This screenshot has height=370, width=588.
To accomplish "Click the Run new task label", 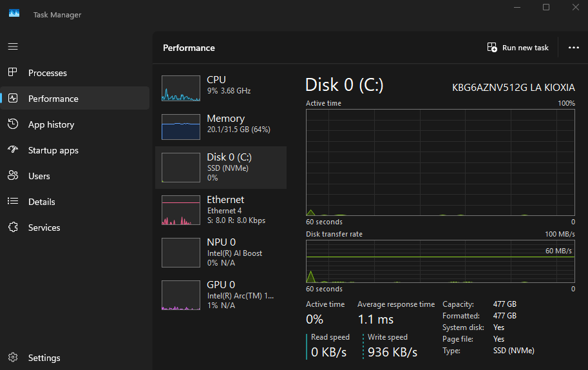I will (525, 48).
